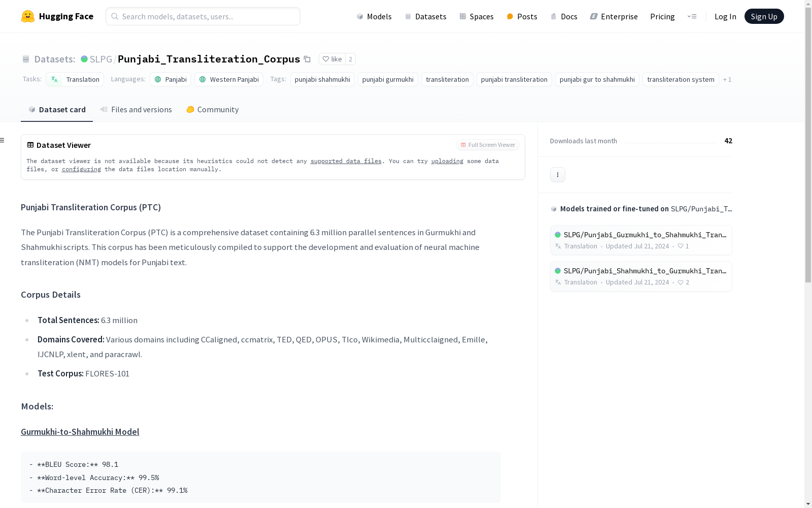The width and height of the screenshot is (812, 508).
Task: Expand the additional navigation menu icon
Action: (692, 16)
